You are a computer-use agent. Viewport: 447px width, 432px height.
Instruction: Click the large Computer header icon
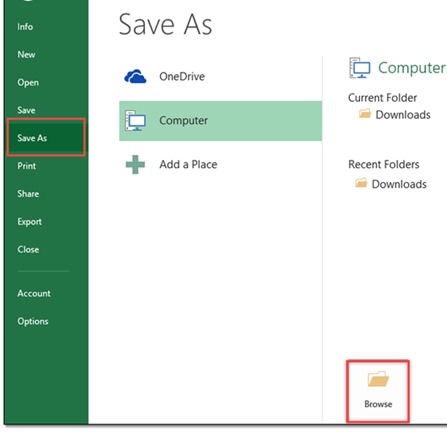point(359,68)
